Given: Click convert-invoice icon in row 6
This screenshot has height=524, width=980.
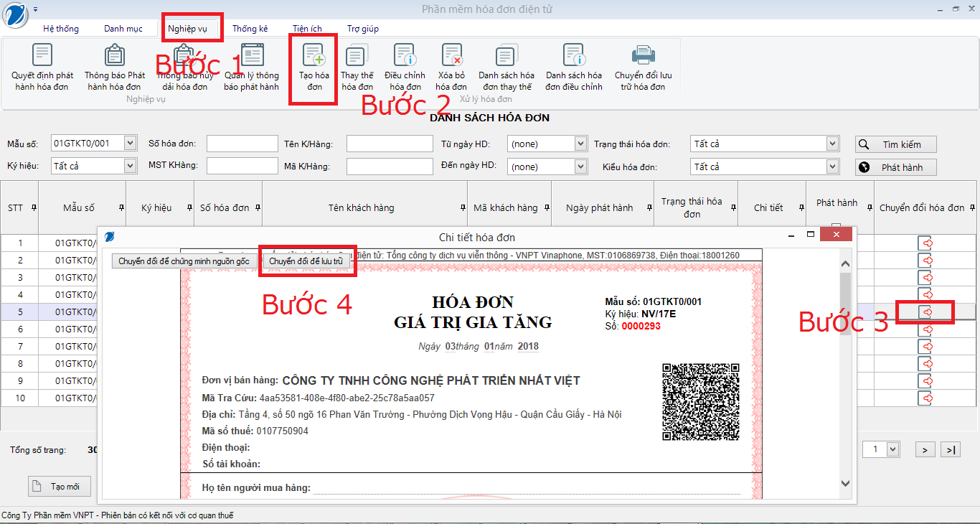Looking at the screenshot, I should click(x=926, y=329).
